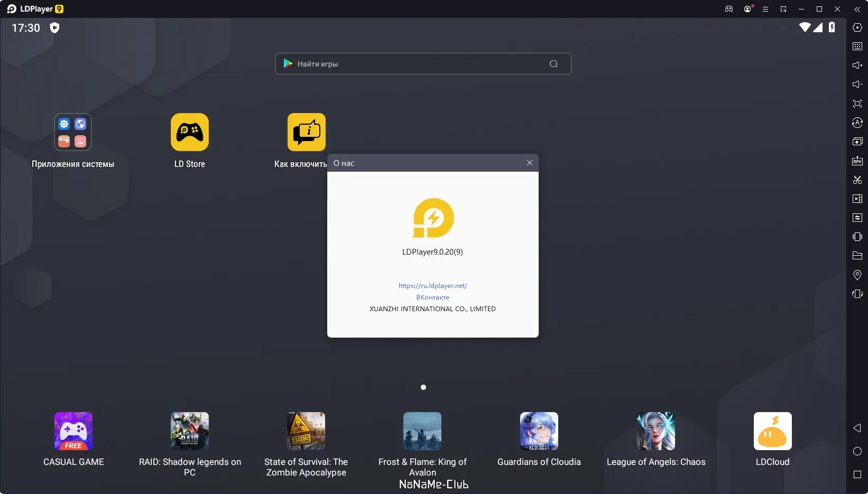Tap the Android Home circle button
Image resolution: width=868 pixels, height=494 pixels.
pos(857,451)
